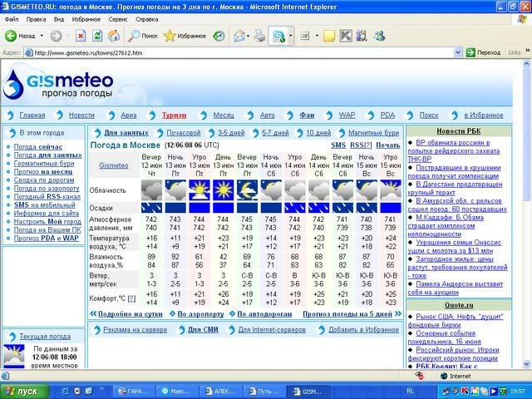
Task: Expand the Mail icon dropdown arrow
Action: tap(249, 36)
